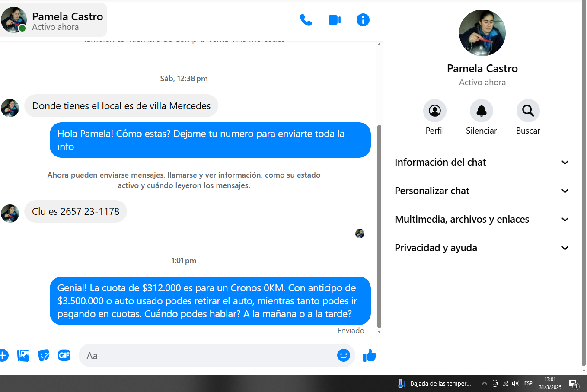Click the chat scrollbar down arrow
The height and width of the screenshot is (392, 587).
coord(379,331)
